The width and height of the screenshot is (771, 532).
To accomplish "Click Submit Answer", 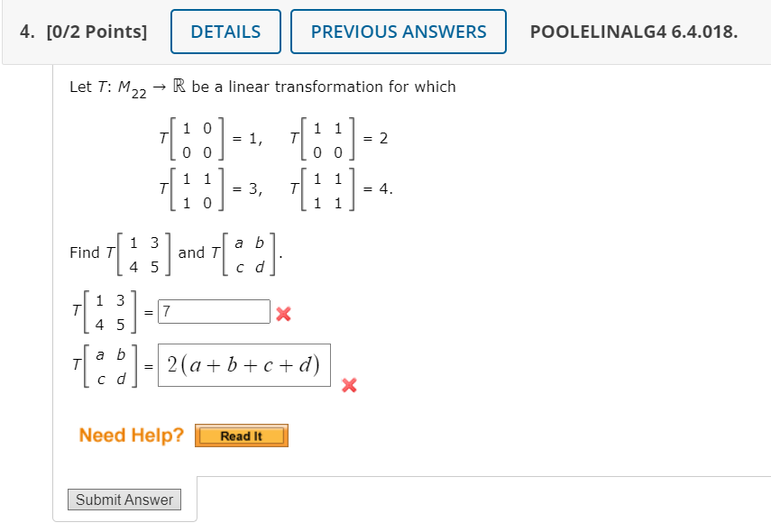I will click(x=124, y=499).
